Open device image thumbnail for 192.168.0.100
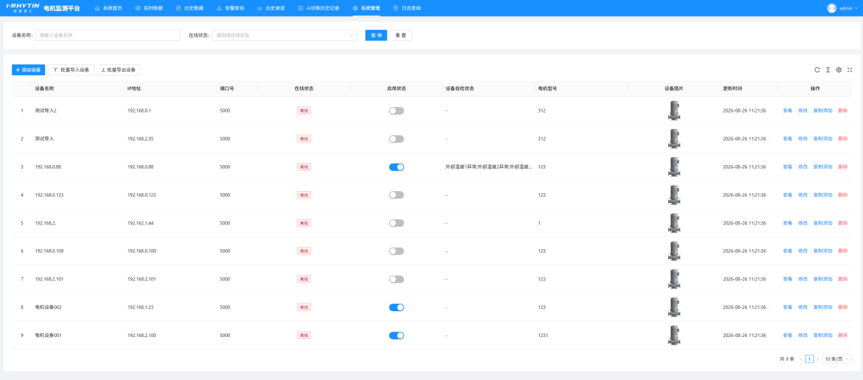 pyautogui.click(x=674, y=251)
